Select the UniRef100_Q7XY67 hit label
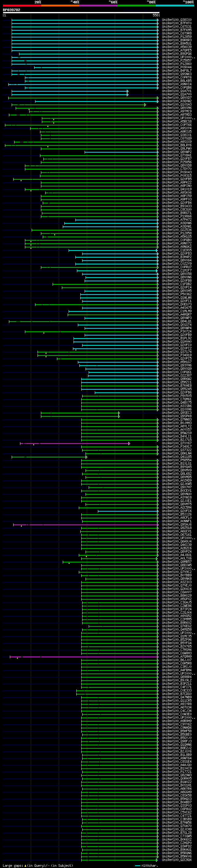The height and width of the screenshot is (868, 197). pyautogui.click(x=177, y=443)
